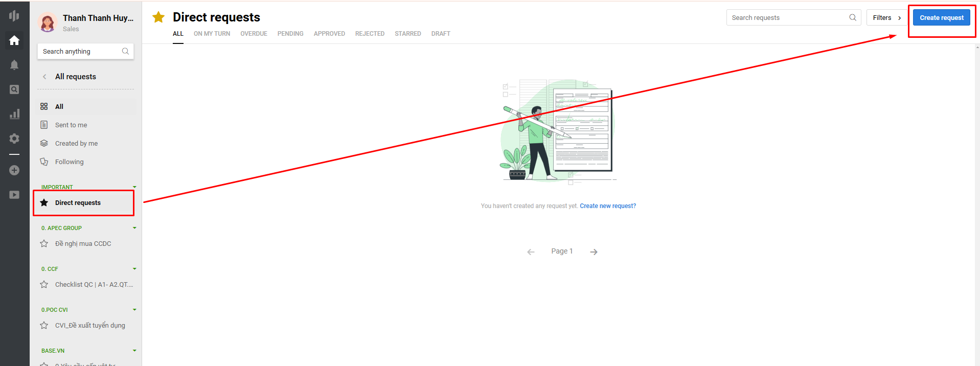Click the Create new request? link
Screen dimensions: 980x366
(608, 206)
